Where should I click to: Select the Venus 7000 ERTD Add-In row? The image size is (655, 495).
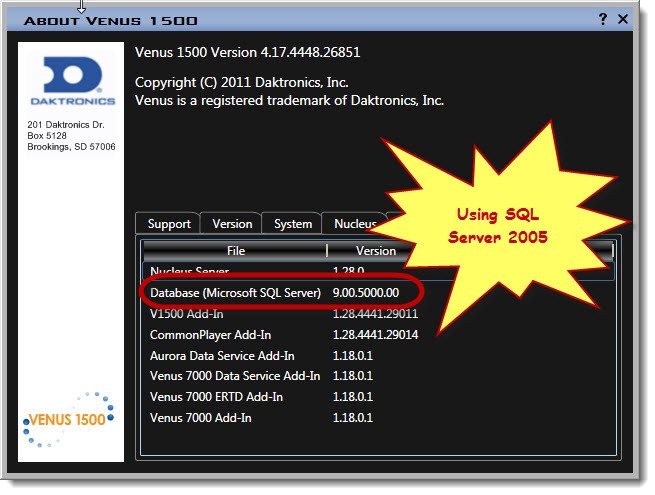click(x=216, y=397)
